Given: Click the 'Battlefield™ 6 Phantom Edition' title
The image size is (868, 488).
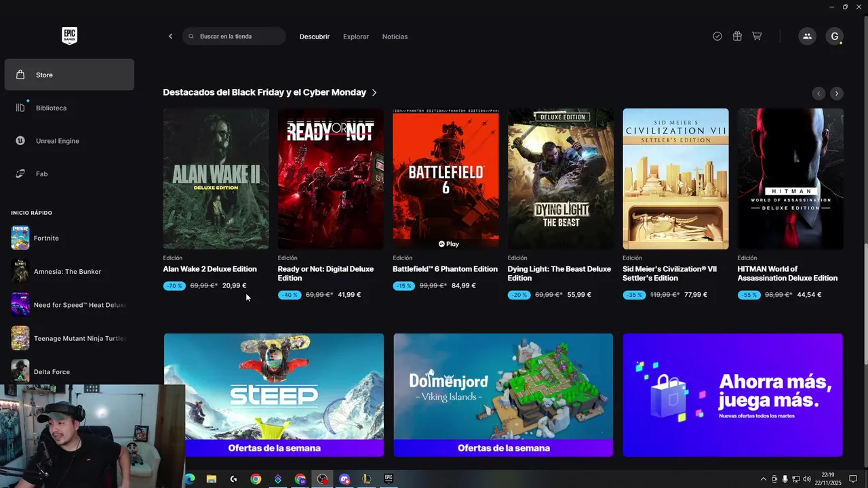Looking at the screenshot, I should point(445,269).
